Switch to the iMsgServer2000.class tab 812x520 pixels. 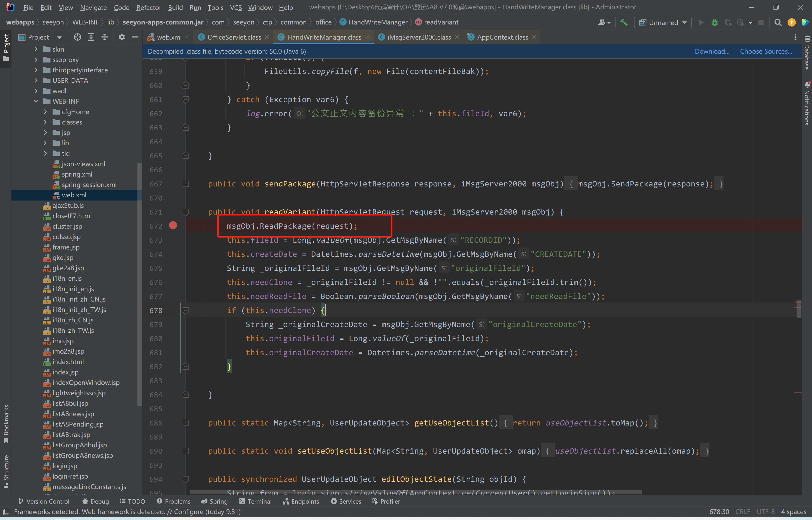tap(419, 37)
